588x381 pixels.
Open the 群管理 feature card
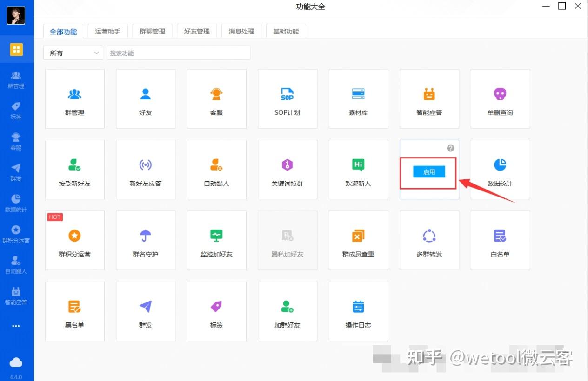(x=74, y=99)
